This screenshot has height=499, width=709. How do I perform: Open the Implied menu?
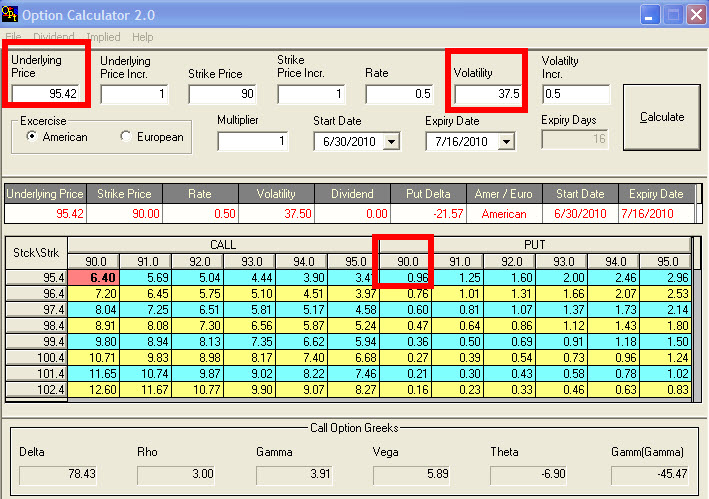(x=103, y=37)
